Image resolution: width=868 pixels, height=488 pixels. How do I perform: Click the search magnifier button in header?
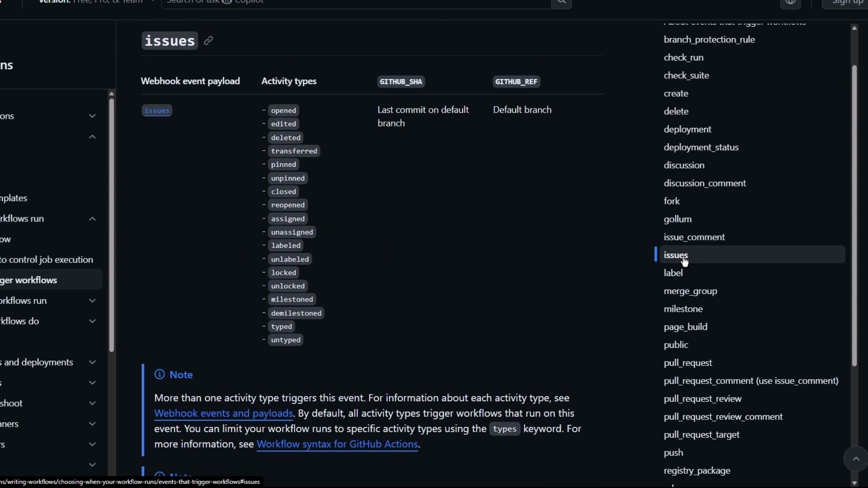[x=561, y=2]
